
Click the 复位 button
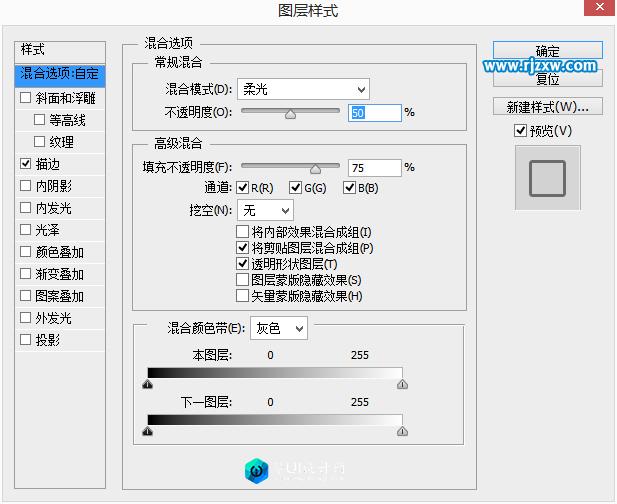[547, 79]
